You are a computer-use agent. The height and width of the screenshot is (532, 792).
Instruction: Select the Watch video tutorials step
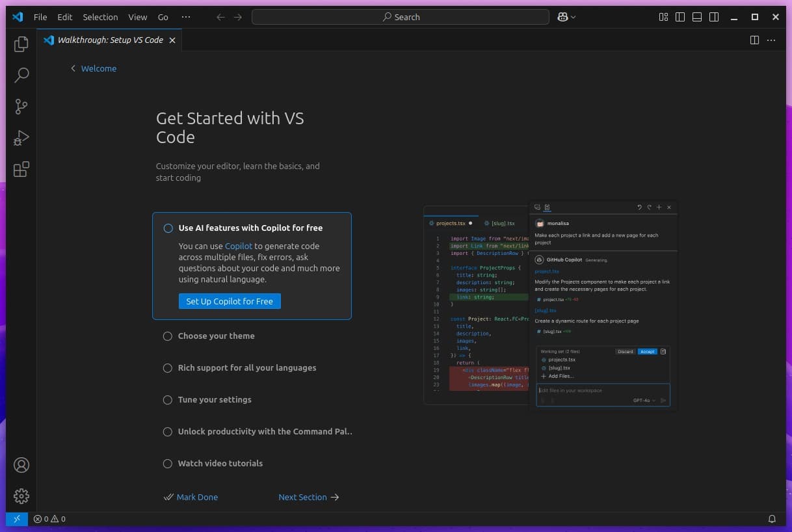click(220, 464)
